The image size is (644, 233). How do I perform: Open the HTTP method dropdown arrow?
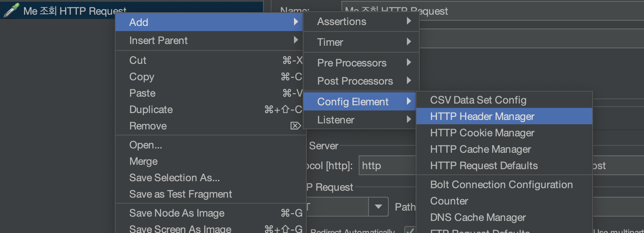[x=378, y=207]
